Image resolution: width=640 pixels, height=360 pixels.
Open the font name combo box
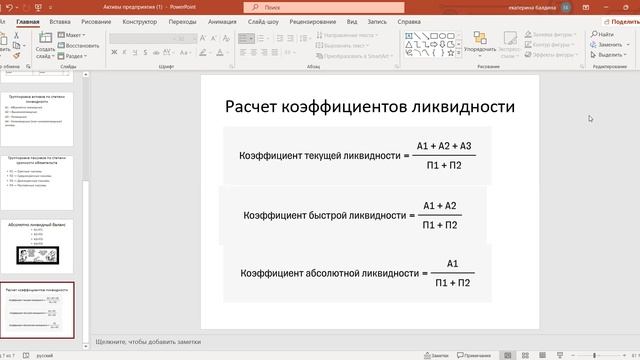(143, 38)
